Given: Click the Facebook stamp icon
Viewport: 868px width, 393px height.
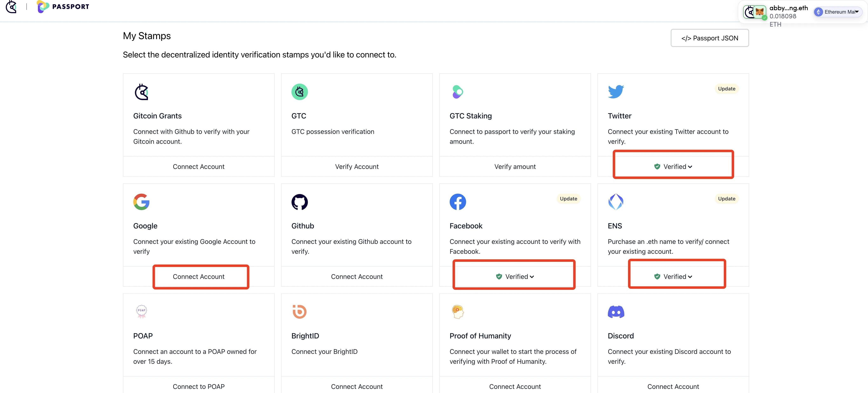Looking at the screenshot, I should (x=458, y=202).
